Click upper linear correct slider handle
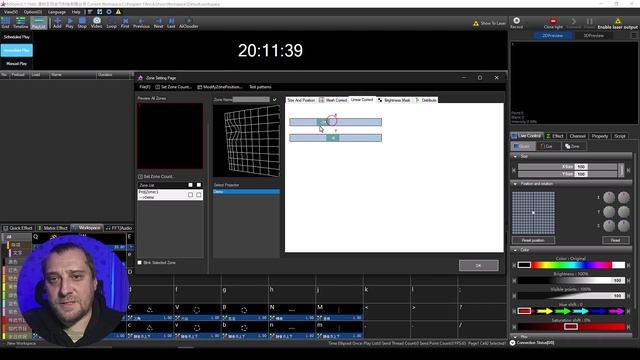Image resolution: width=640 pixels, height=360 pixels. coord(322,122)
